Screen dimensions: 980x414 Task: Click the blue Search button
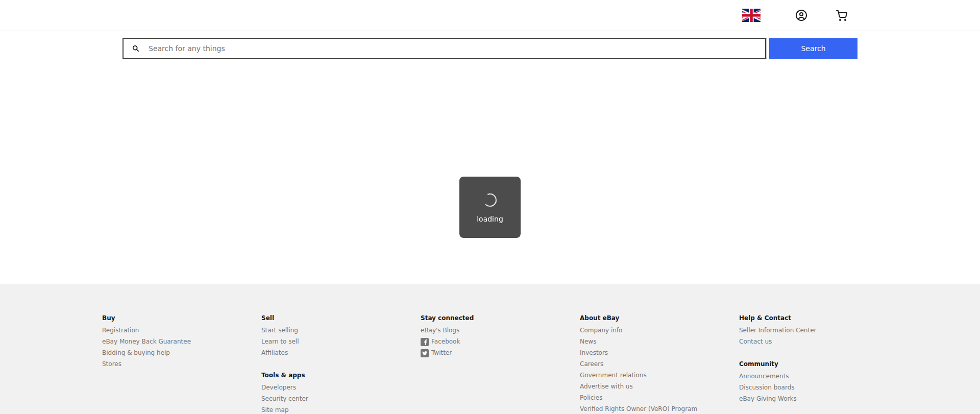pos(813,48)
